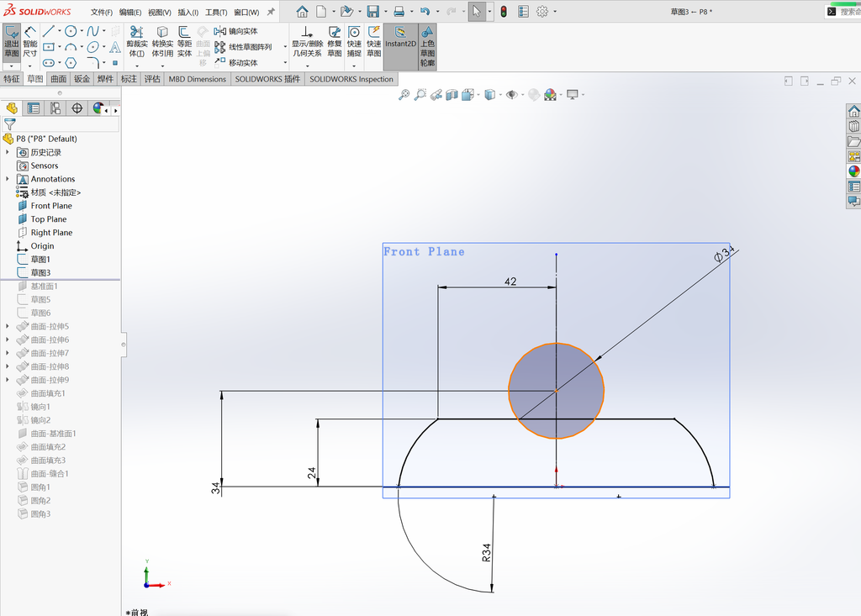Expand the 历史记录 tree node
861x616 pixels.
click(7, 152)
